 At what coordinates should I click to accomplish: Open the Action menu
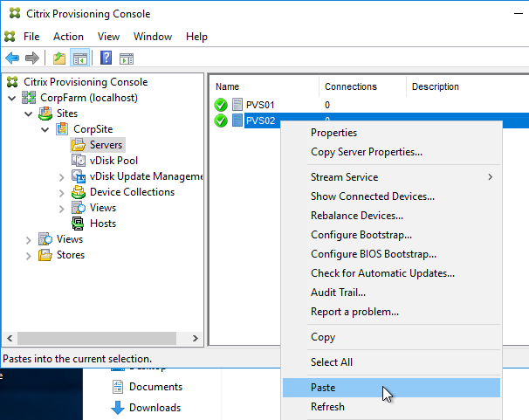click(x=68, y=37)
